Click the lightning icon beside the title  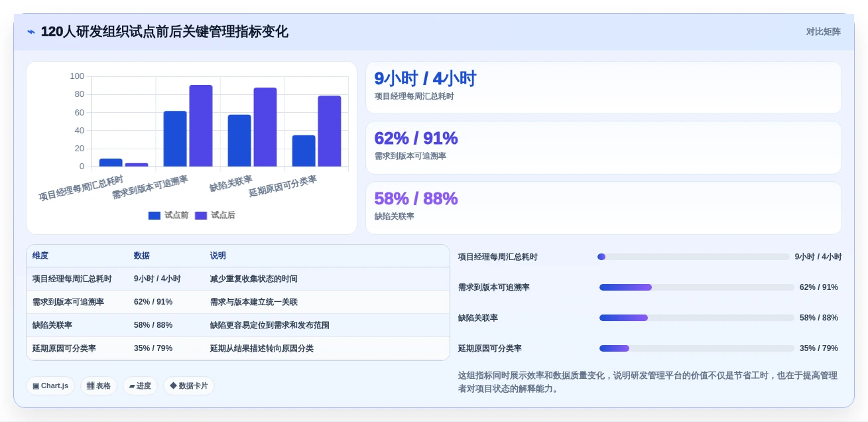point(31,32)
